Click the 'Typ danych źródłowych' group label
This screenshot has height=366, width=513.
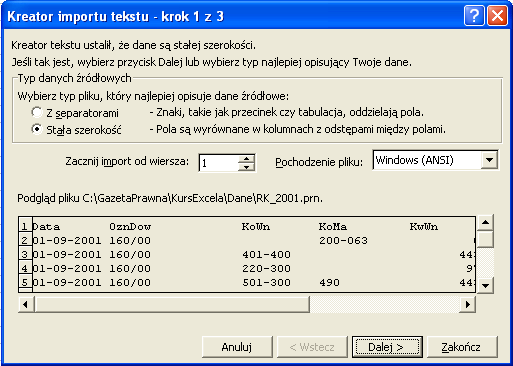(x=74, y=78)
